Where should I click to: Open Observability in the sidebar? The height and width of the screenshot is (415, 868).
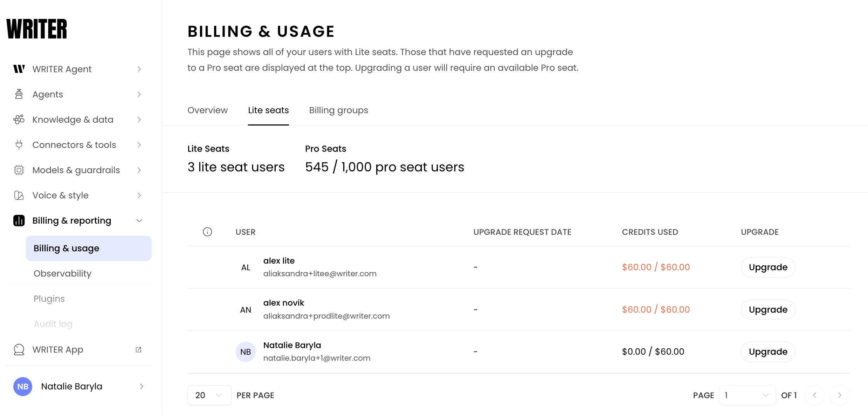(62, 273)
